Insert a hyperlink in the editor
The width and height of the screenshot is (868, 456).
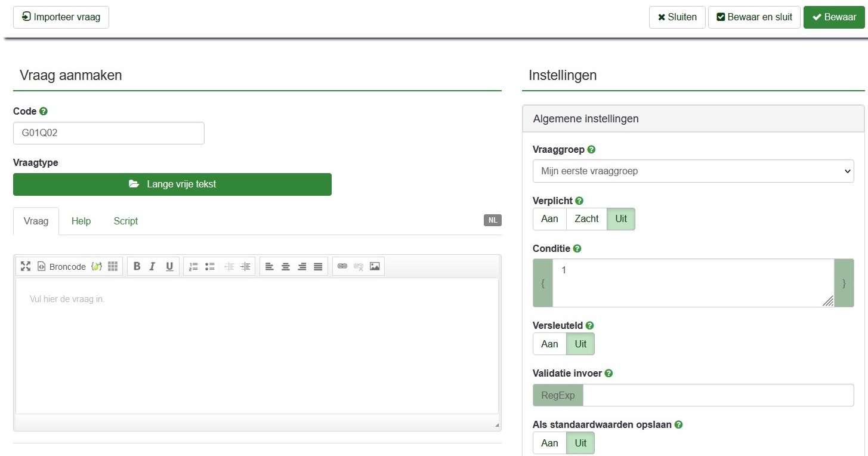[342, 266]
